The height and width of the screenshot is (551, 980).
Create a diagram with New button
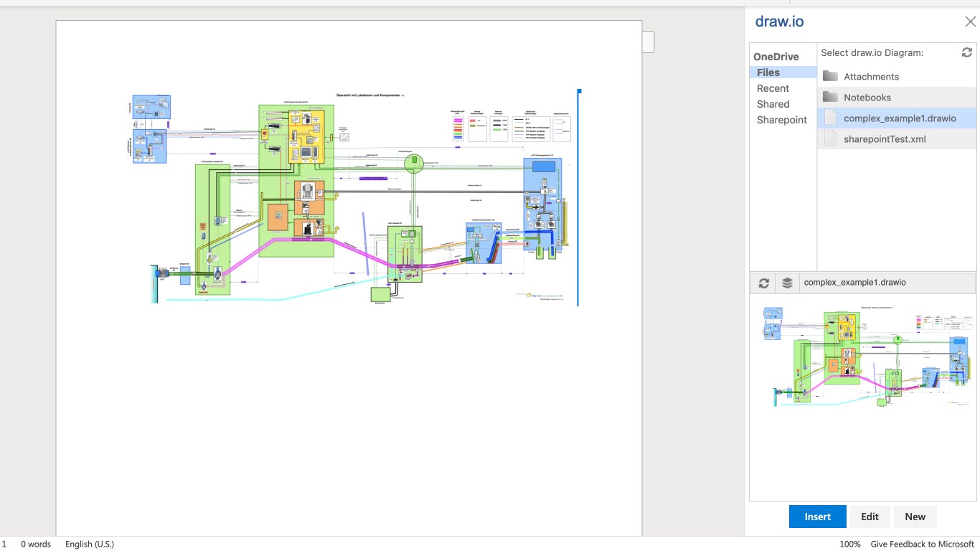pos(915,517)
